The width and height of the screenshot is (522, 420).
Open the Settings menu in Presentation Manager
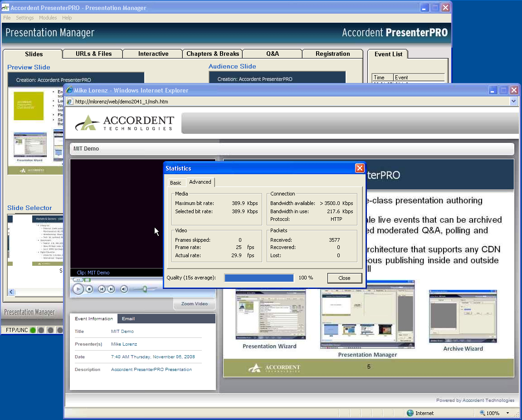(x=24, y=18)
